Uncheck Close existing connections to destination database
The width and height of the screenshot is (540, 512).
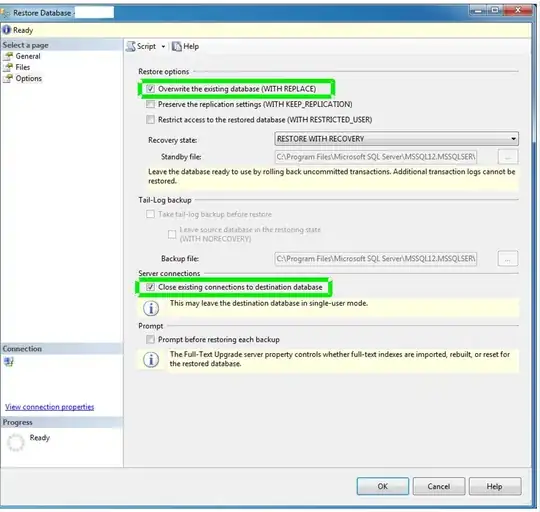(150, 287)
